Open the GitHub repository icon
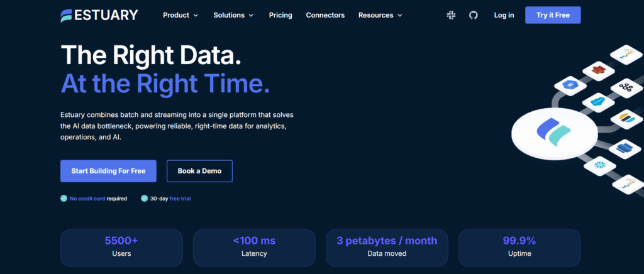Viewport: 644px width, 274px height. point(474,15)
